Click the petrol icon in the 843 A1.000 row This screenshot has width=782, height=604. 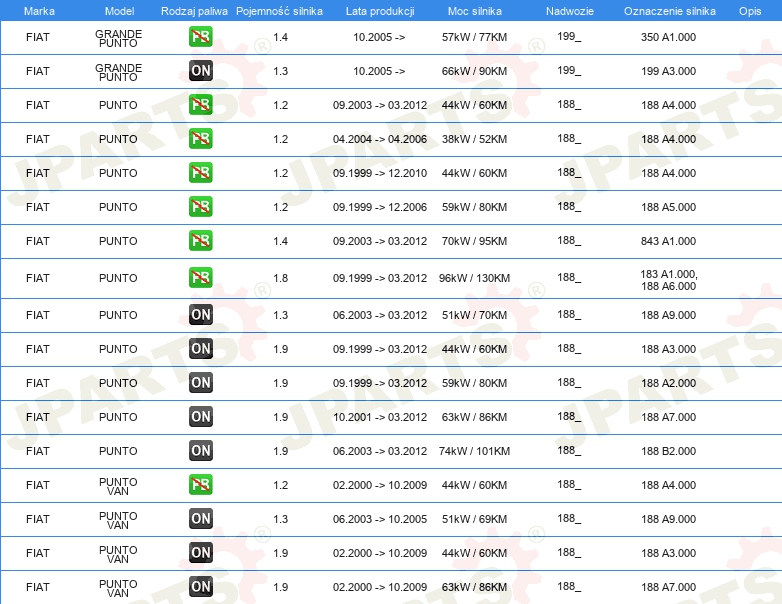click(200, 240)
